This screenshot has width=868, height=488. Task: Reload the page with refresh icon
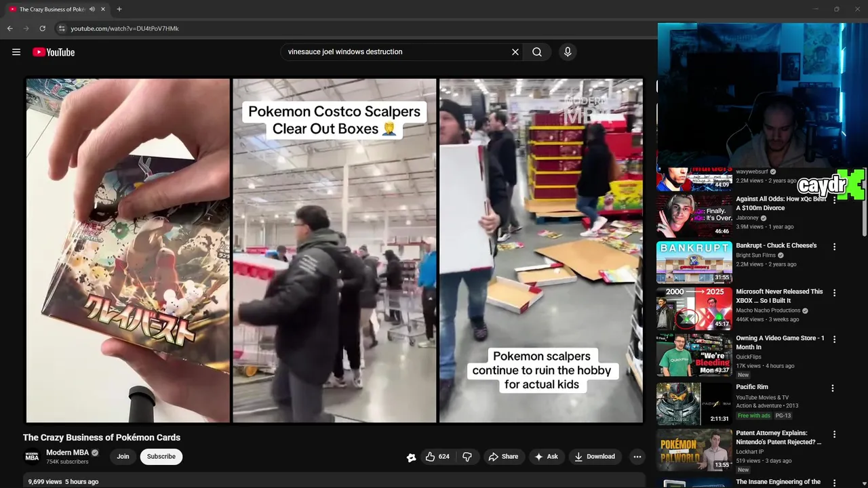pyautogui.click(x=42, y=28)
